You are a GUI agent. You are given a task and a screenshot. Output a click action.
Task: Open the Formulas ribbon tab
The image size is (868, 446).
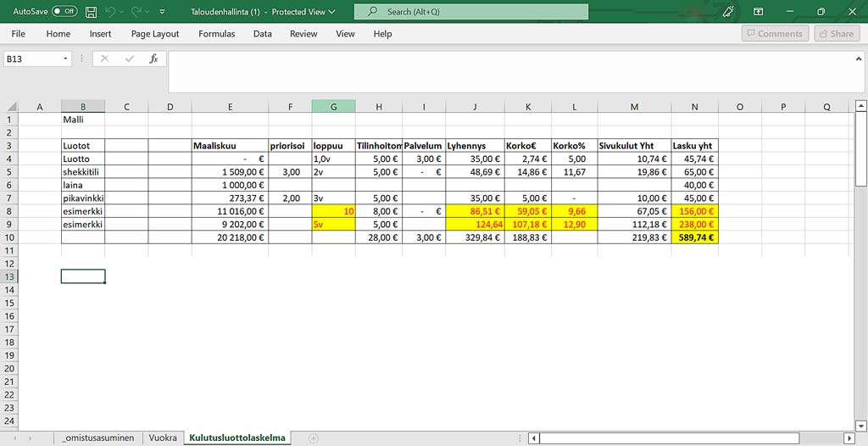pyautogui.click(x=216, y=34)
